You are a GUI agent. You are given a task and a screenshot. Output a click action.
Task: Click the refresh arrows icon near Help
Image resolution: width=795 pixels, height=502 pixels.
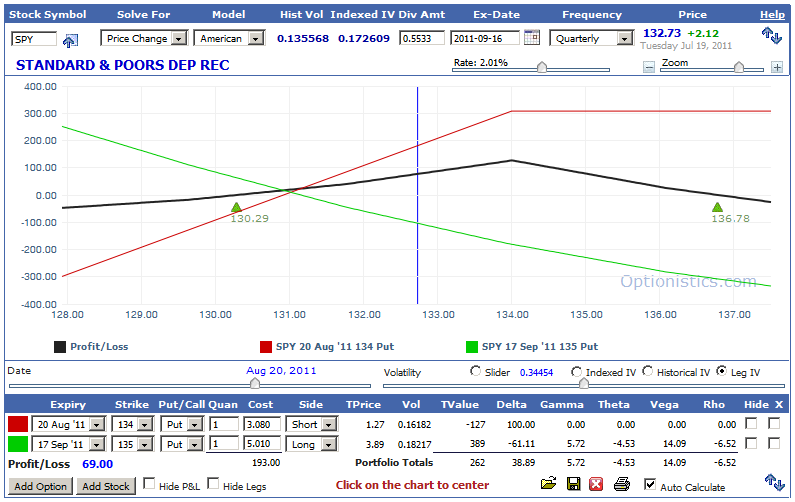[772, 35]
